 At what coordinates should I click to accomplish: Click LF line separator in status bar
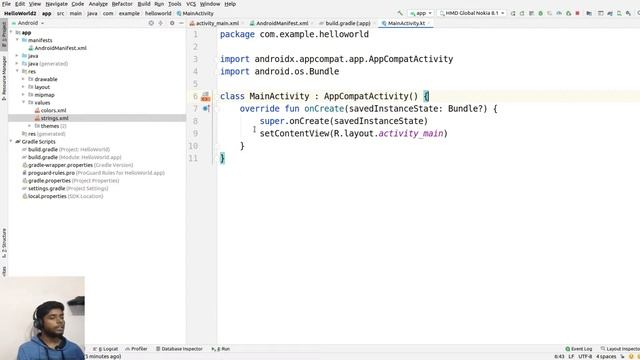pyautogui.click(x=571, y=356)
